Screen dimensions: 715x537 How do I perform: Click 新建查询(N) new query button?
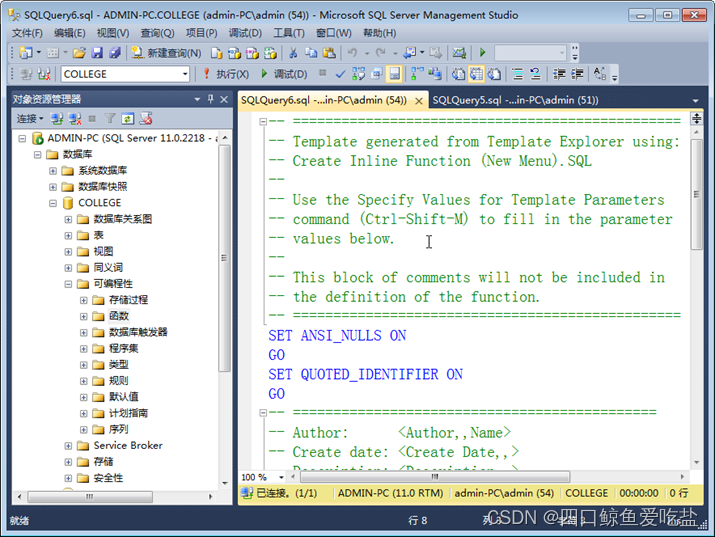coord(166,53)
